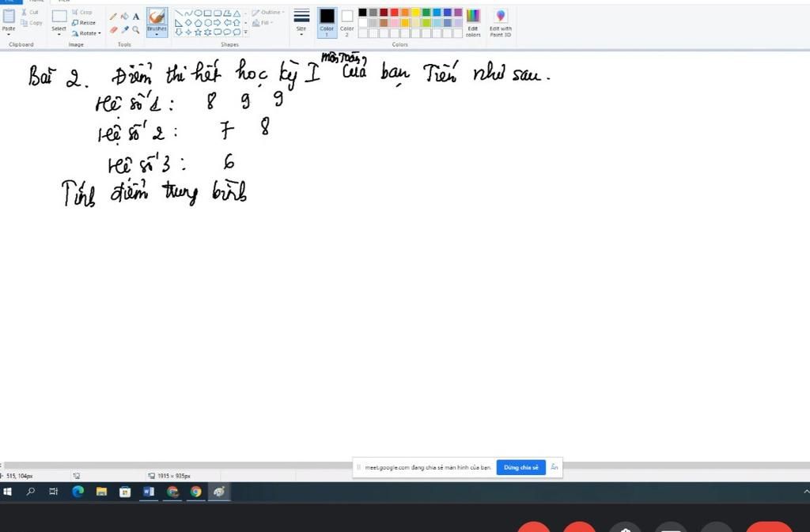Switch to the Home tab
Image resolution: width=810 pixels, height=532 pixels.
(x=36, y=2)
